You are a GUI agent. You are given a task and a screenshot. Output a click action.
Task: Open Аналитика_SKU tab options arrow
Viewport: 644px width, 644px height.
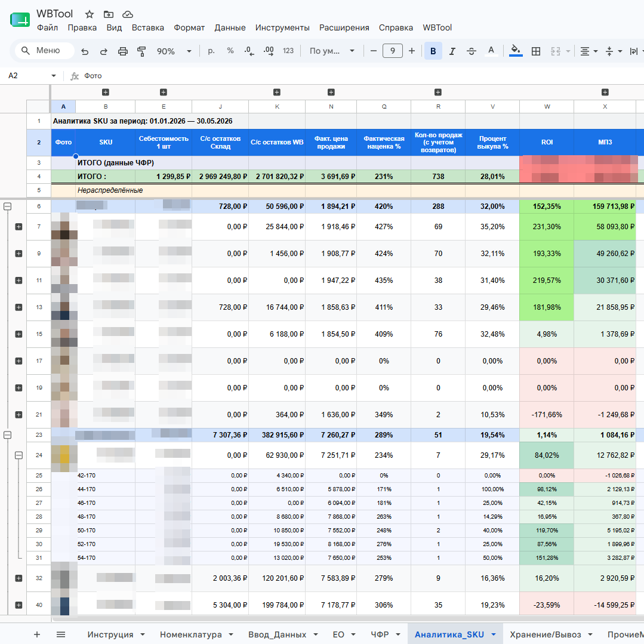click(494, 634)
